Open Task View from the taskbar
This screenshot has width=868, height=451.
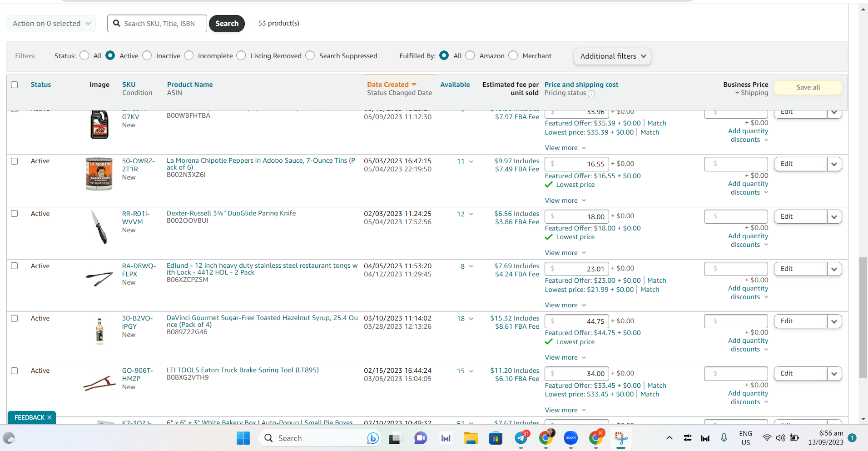point(395,438)
